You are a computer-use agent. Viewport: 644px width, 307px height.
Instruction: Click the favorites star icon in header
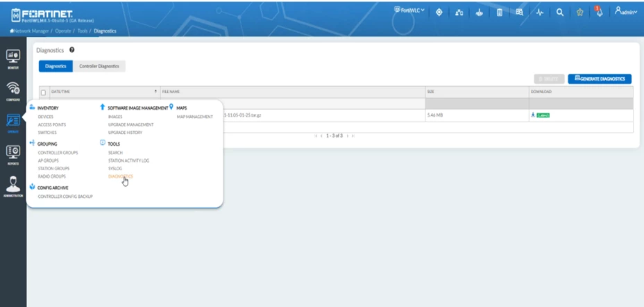(579, 13)
